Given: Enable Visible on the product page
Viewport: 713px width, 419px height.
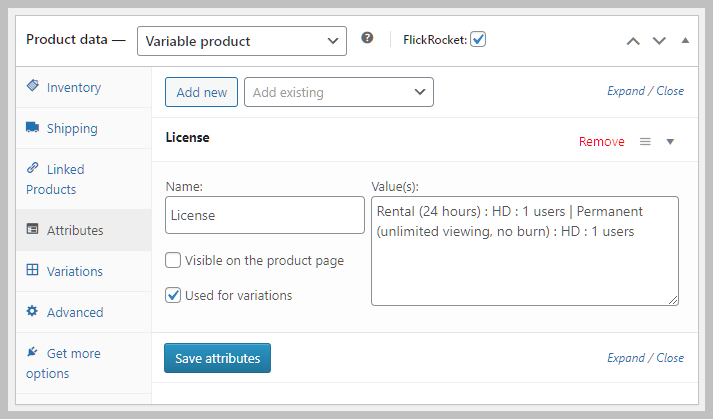Looking at the screenshot, I should (x=173, y=260).
